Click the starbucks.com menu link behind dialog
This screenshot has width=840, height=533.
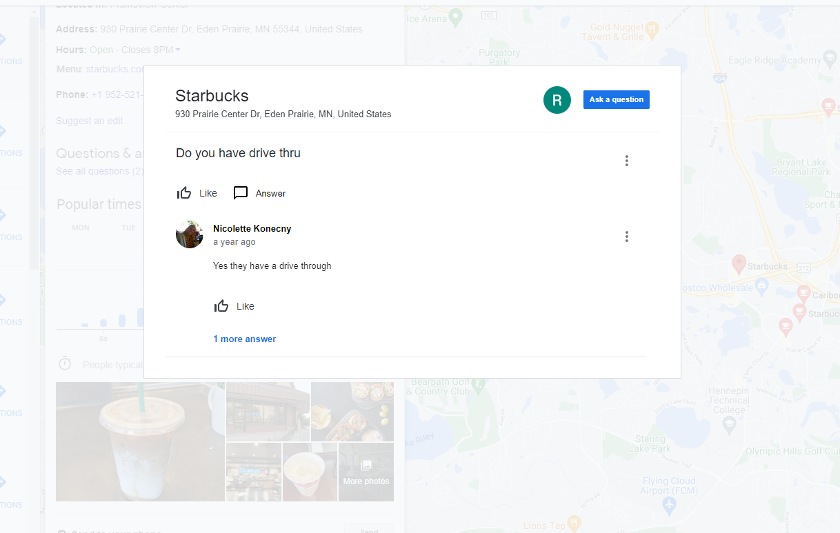[x=115, y=69]
